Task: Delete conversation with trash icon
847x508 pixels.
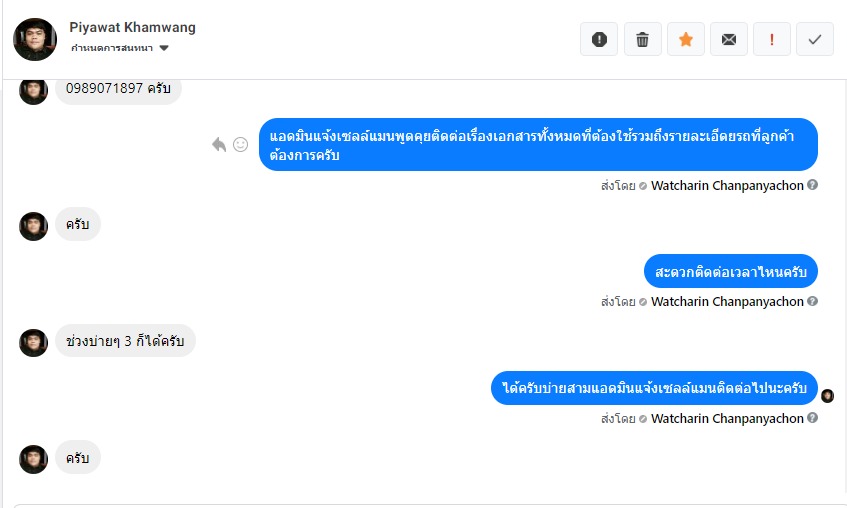Action: pyautogui.click(x=642, y=39)
